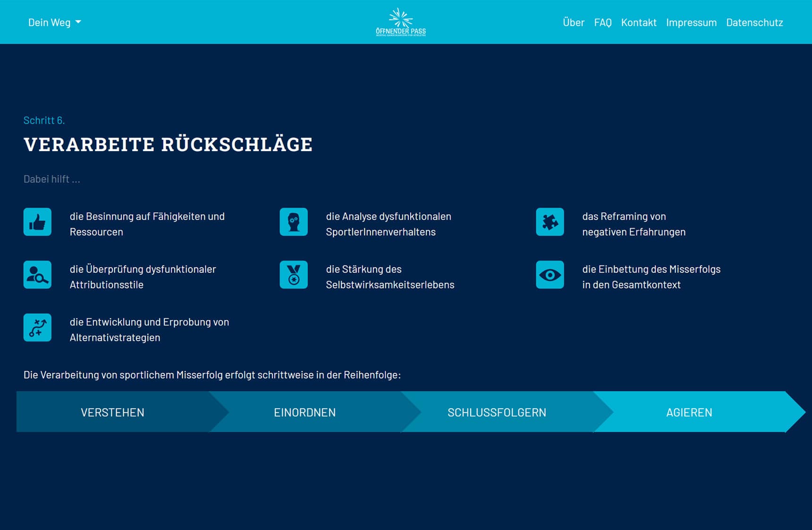Screen dimensions: 812x530
Task: Open the Kontakt link
Action: [x=639, y=22]
